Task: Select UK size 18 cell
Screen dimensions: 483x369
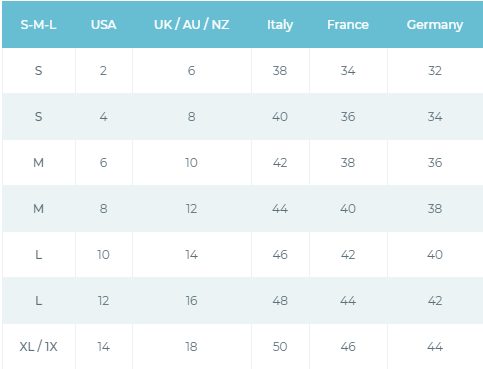Action: 192,347
